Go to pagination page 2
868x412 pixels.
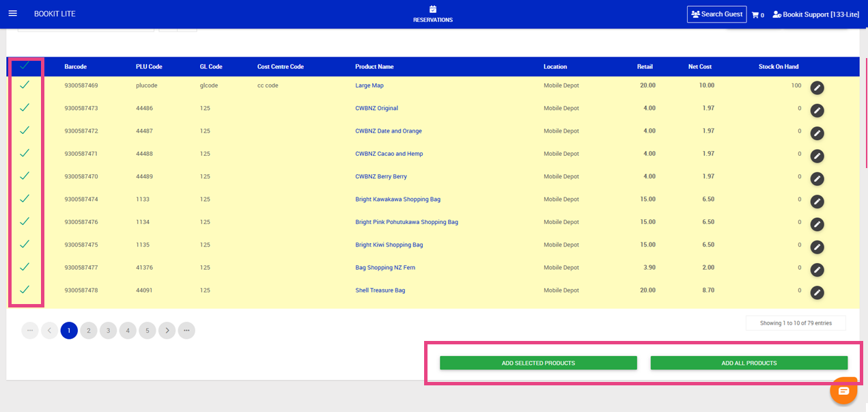(89, 331)
